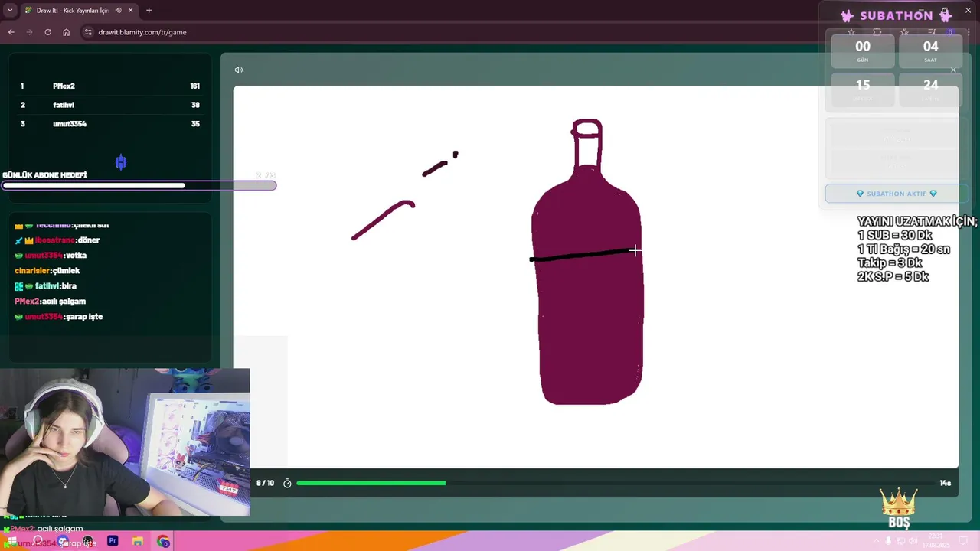Select leaderboard row fatihvl
This screenshot has width=980, height=551.
tap(110, 105)
